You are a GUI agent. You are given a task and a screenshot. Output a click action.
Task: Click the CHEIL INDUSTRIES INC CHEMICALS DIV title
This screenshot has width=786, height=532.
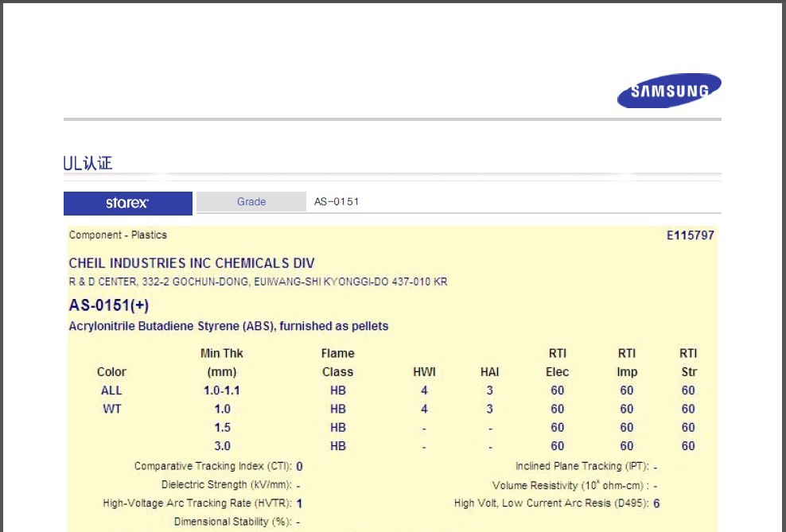(x=192, y=263)
